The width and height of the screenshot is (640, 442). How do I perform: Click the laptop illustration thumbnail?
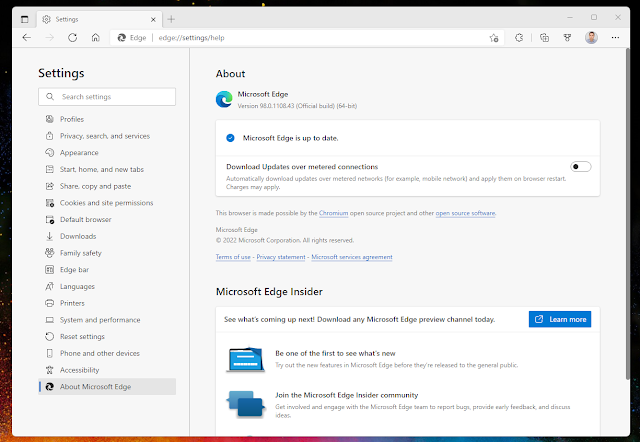click(246, 360)
